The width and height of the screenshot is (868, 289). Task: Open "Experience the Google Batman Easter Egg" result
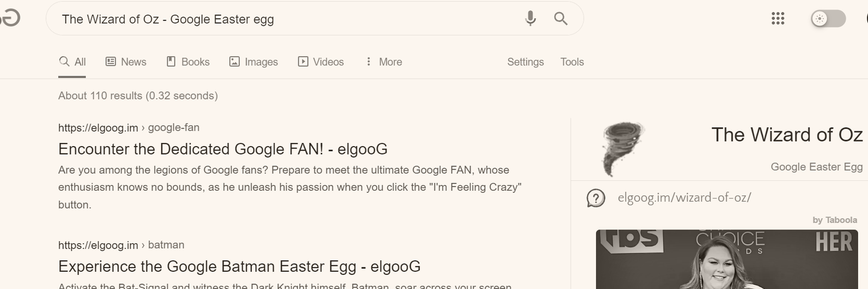pos(239,266)
